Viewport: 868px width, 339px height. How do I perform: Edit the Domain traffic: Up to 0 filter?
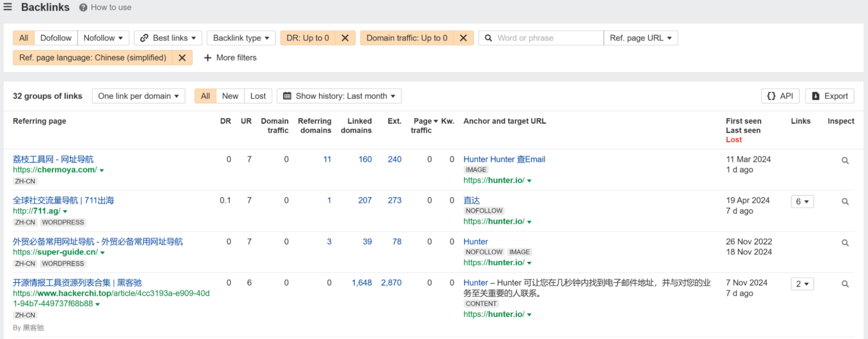[x=407, y=38]
